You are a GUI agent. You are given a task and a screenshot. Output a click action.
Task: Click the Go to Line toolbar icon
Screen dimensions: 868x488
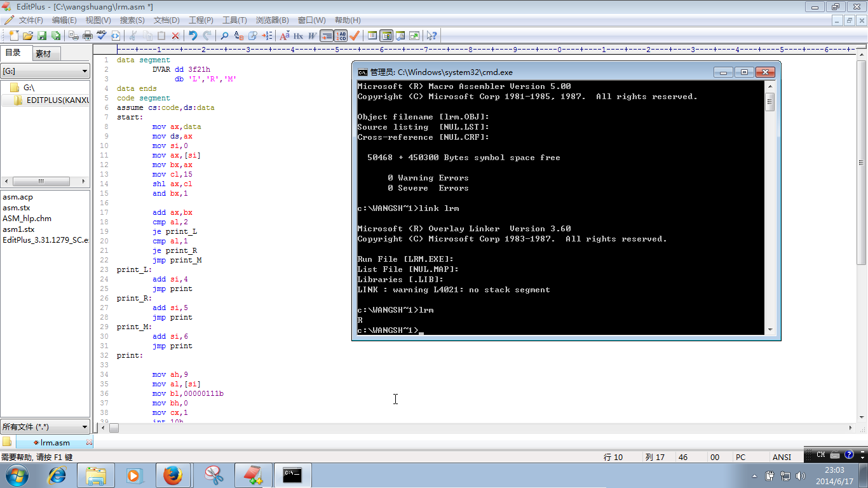coord(268,36)
